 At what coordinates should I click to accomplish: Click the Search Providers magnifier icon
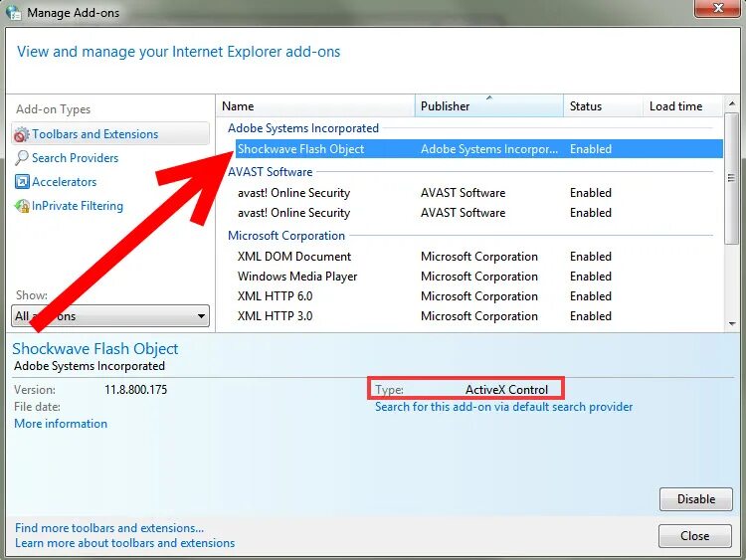(x=22, y=158)
